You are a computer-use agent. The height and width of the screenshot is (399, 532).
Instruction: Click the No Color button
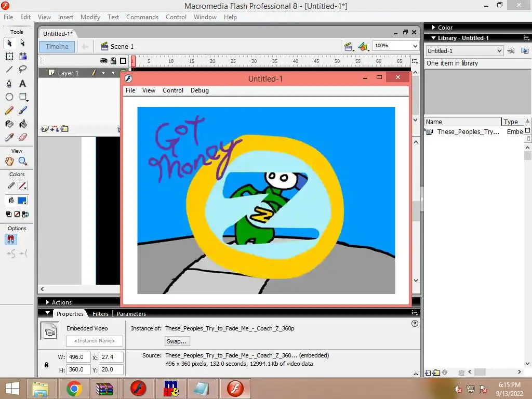(x=17, y=214)
